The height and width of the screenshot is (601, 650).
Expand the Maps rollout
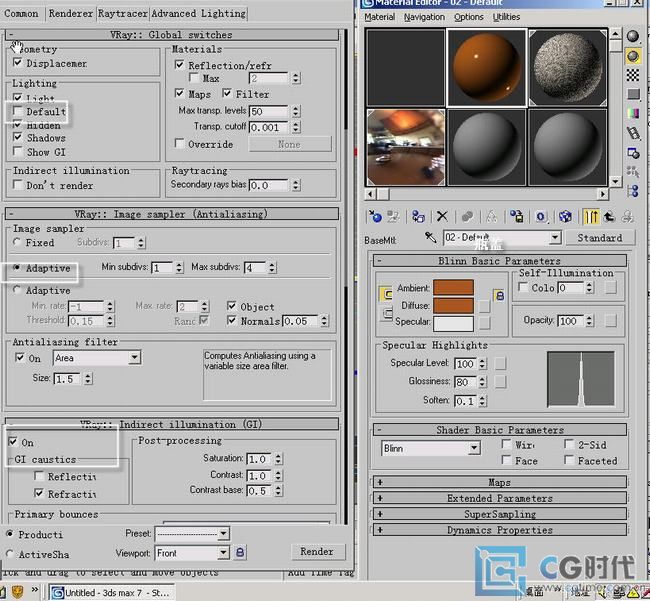coord(500,482)
